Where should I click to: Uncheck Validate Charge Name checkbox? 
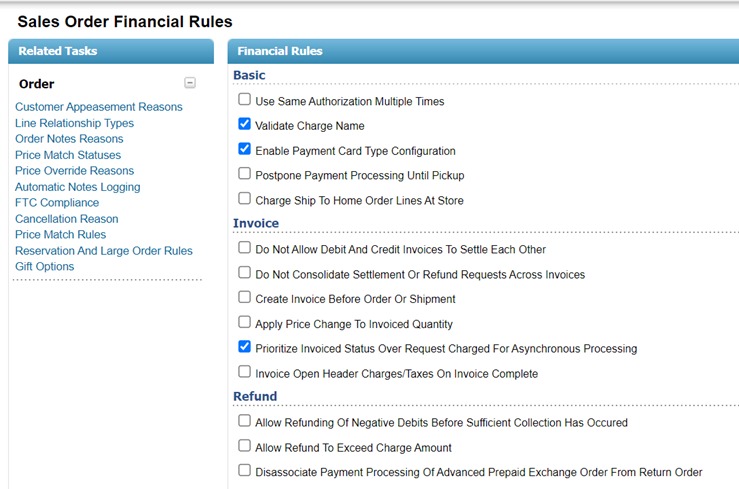[244, 125]
